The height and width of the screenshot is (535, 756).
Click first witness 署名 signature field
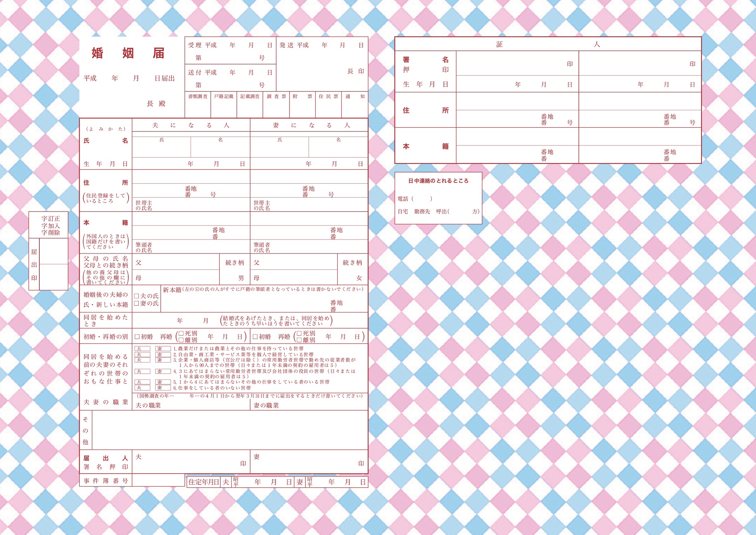tap(517, 63)
